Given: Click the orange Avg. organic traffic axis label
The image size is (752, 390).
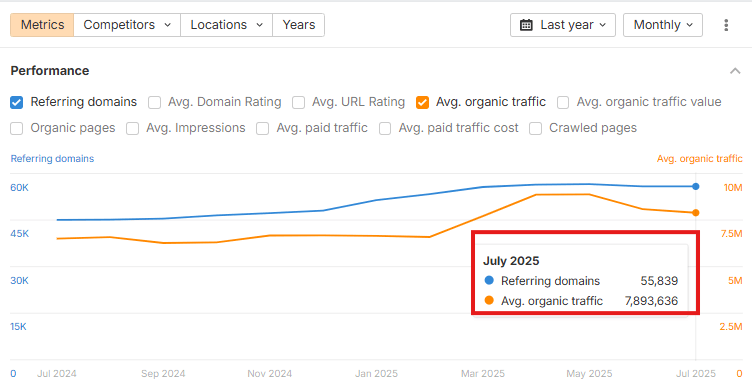Looking at the screenshot, I should (699, 158).
